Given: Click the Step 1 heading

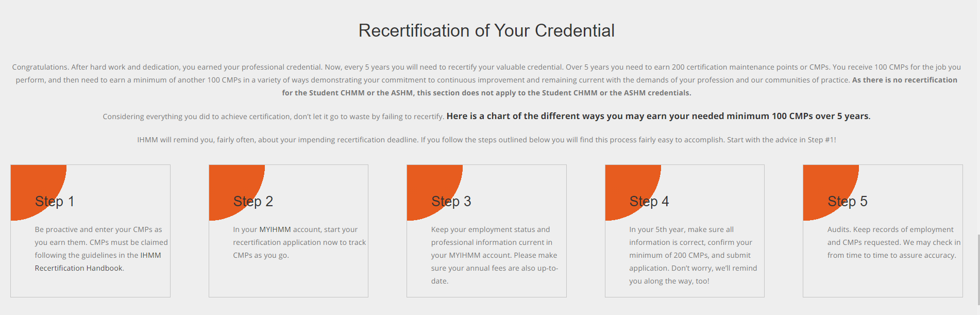Looking at the screenshot, I should click(55, 202).
